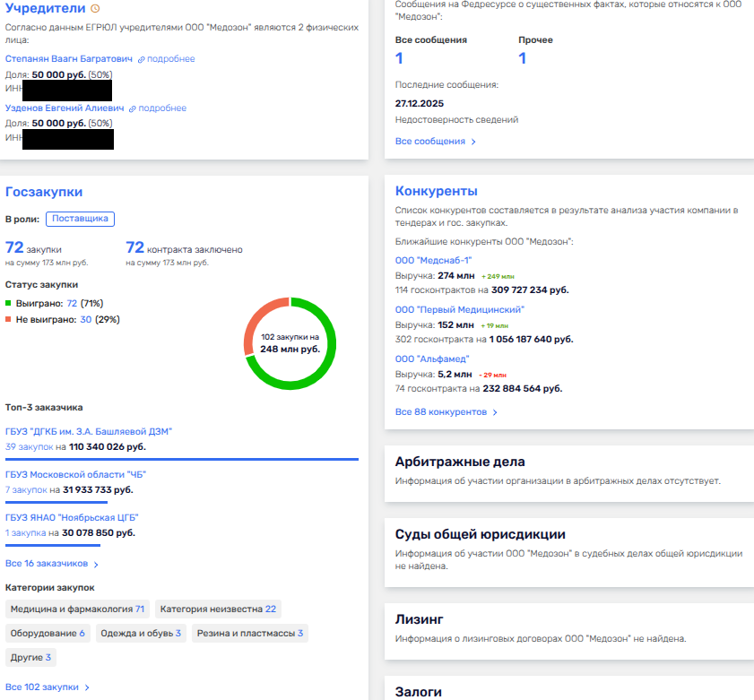Open the 39 закупок link for ДГКБ
Screen dimensions: 754x700
point(29,446)
